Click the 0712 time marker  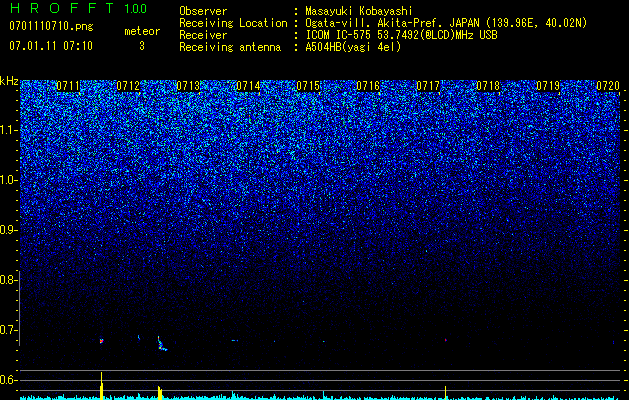click(x=128, y=86)
